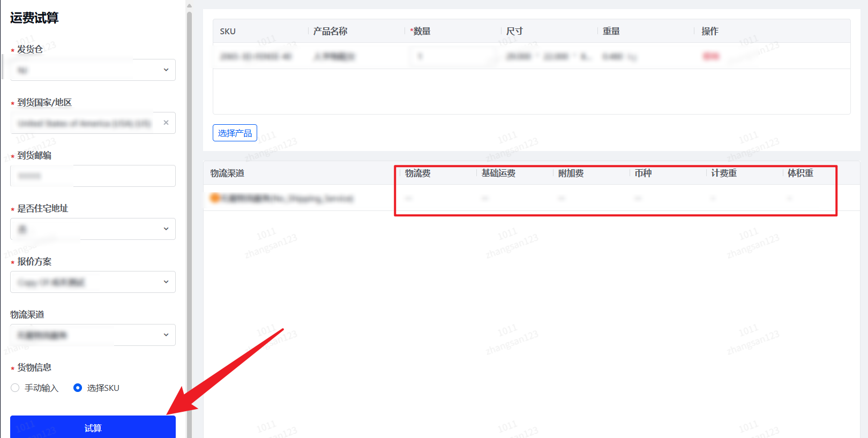Click the 产品名称 column header
The width and height of the screenshot is (868, 438).
[x=330, y=31]
